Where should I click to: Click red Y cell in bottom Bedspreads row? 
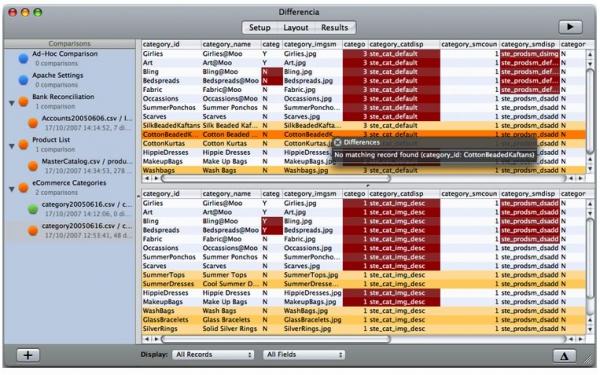[x=272, y=230]
